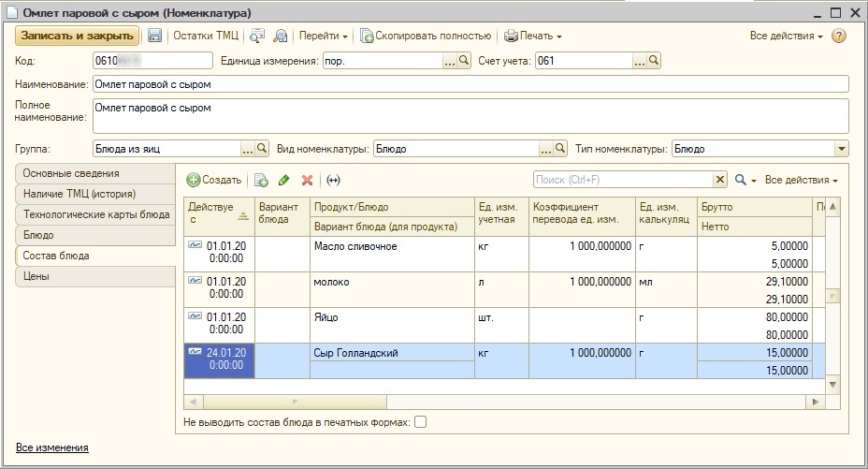Open the magnifier next to Группа field
Screen dimensions: 868x469
(263, 149)
